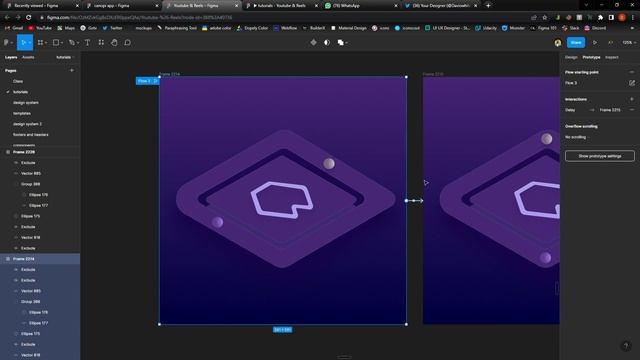Switch to Recently viewed Figma tab

pos(42,6)
